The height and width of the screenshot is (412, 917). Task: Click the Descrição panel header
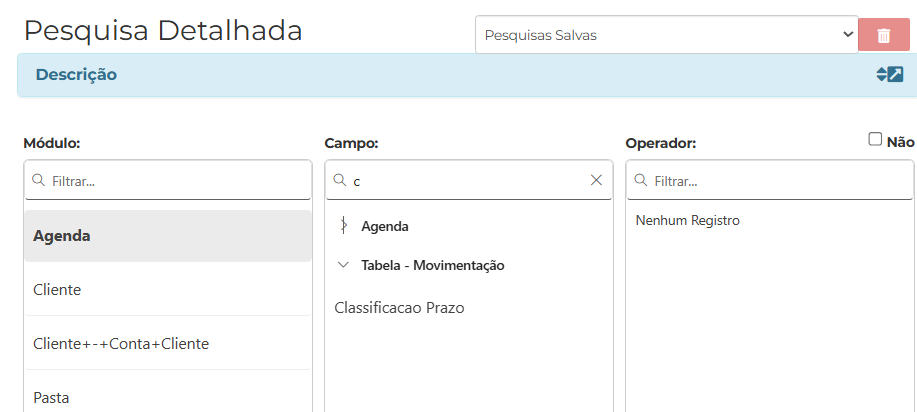(x=467, y=75)
